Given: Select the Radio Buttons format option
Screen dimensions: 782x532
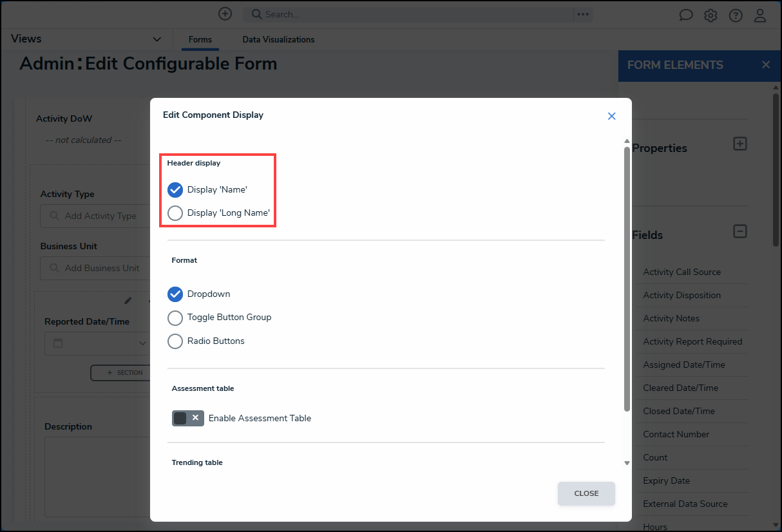Looking at the screenshot, I should coord(175,341).
